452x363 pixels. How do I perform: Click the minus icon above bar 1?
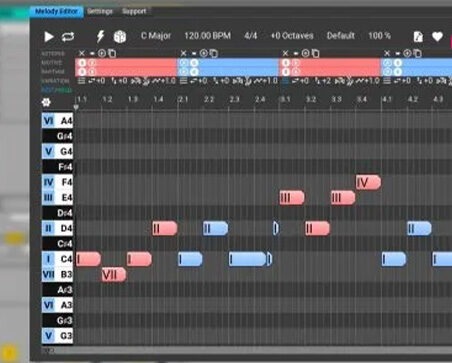click(92, 53)
